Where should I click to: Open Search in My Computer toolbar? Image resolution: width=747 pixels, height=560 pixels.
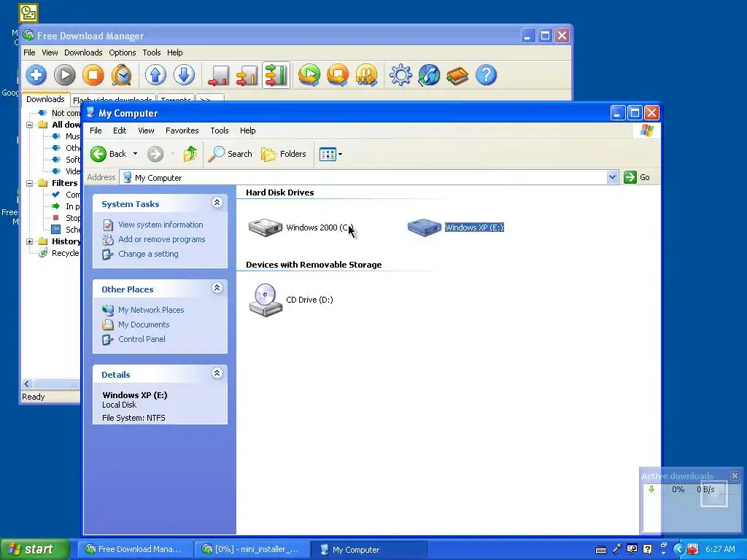coord(231,154)
